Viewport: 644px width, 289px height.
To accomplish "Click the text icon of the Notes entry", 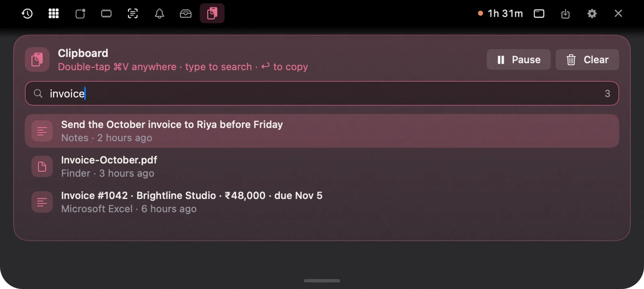I will [42, 131].
